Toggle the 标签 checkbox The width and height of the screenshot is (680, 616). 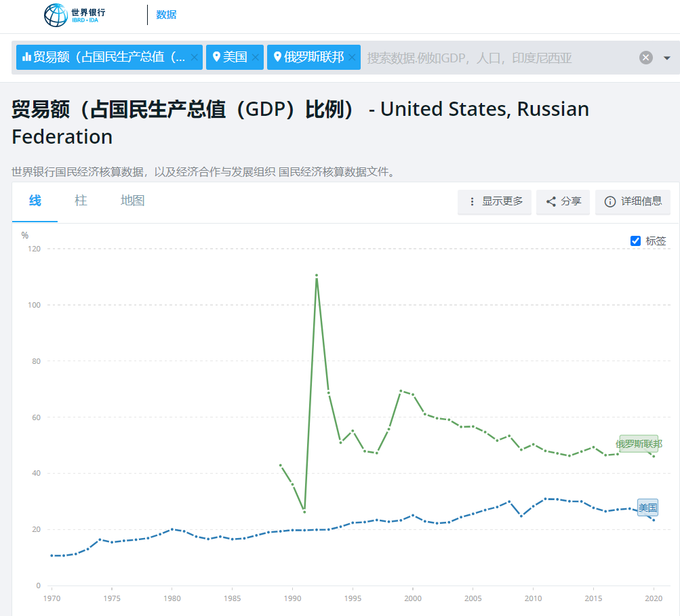[x=635, y=241]
